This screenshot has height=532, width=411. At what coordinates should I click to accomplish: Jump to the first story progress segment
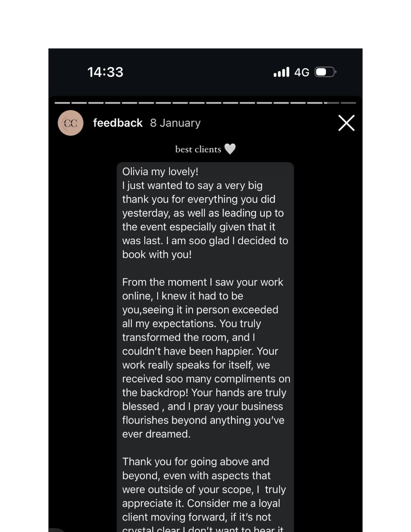[62, 103]
